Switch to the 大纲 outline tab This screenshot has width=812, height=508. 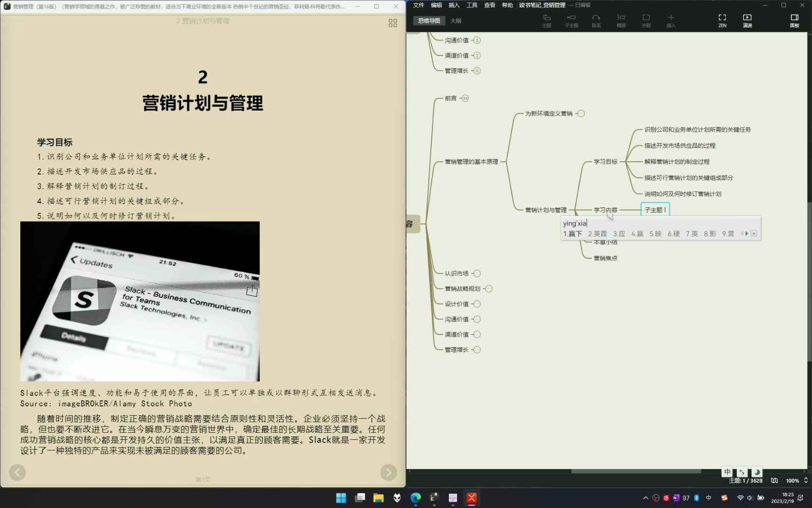point(455,21)
